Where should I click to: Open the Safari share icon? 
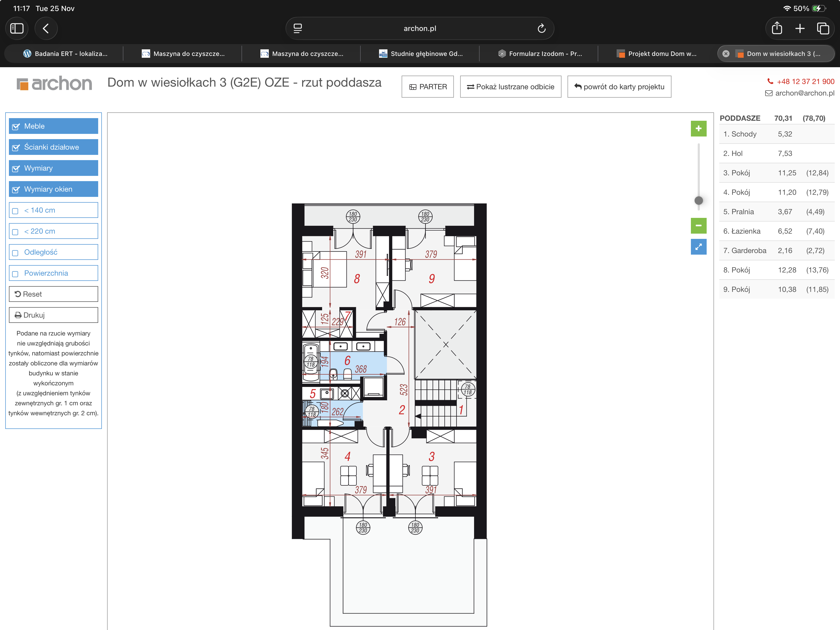click(776, 28)
